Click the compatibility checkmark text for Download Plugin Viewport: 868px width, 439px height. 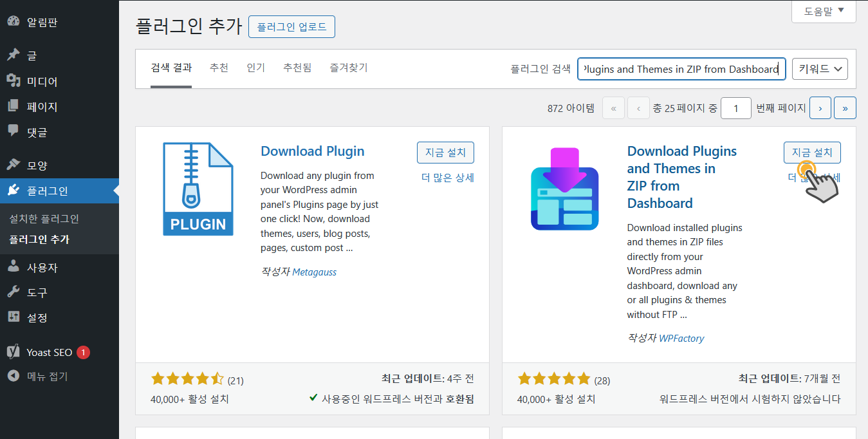(391, 399)
